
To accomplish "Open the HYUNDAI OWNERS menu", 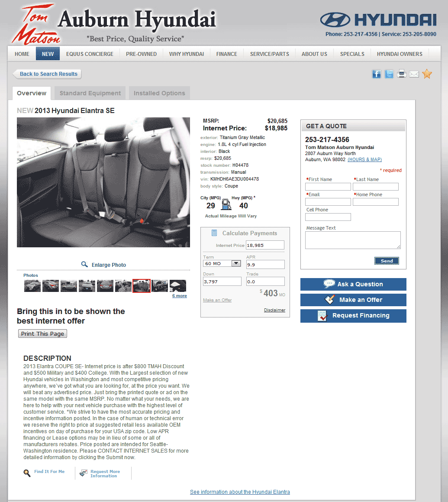I will click(400, 54).
